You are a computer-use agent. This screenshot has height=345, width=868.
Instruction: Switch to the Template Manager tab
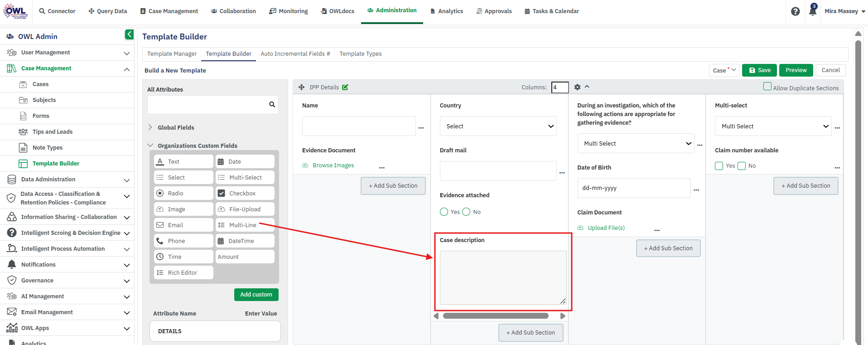point(172,54)
